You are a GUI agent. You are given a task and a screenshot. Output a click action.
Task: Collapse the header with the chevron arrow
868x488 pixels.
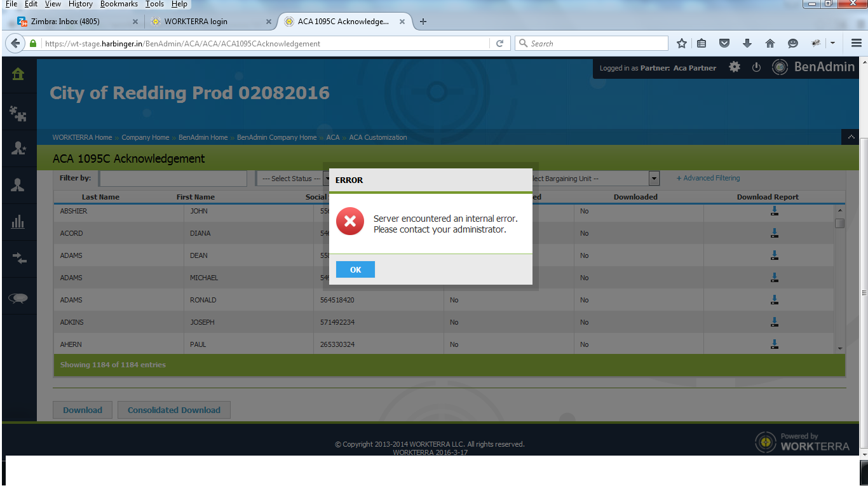click(x=850, y=137)
